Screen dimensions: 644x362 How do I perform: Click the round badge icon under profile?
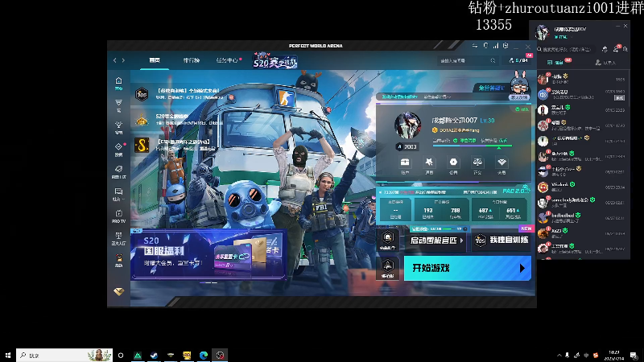453,162
